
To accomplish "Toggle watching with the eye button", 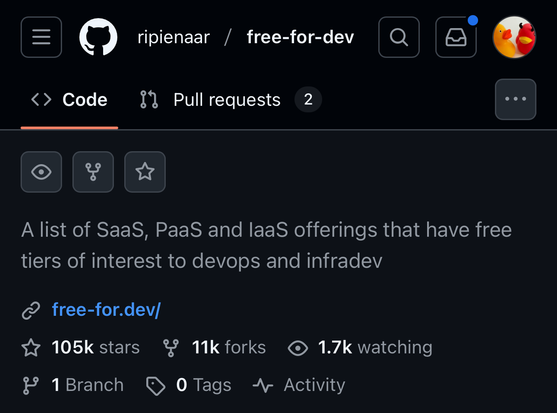I will (41, 172).
